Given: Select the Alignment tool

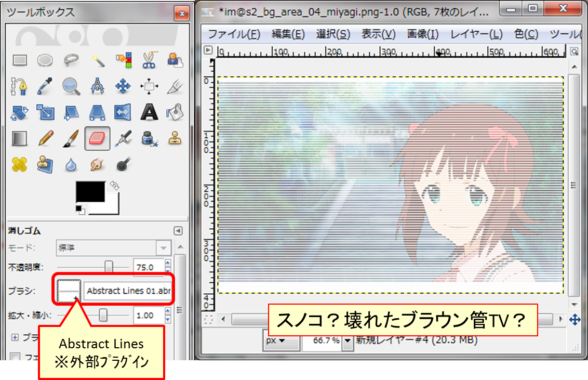Looking at the screenshot, I should tap(149, 86).
